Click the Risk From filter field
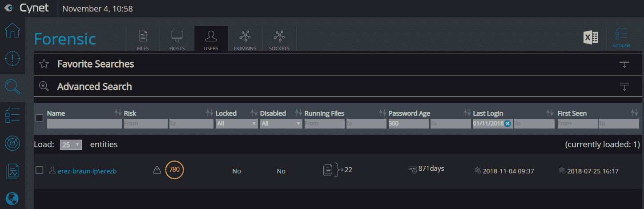The width and height of the screenshot is (644, 209). (x=145, y=124)
